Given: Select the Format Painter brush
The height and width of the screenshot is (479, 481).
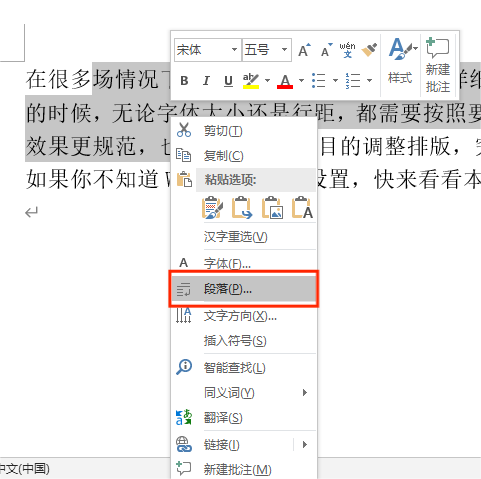Looking at the screenshot, I should pos(369,50).
